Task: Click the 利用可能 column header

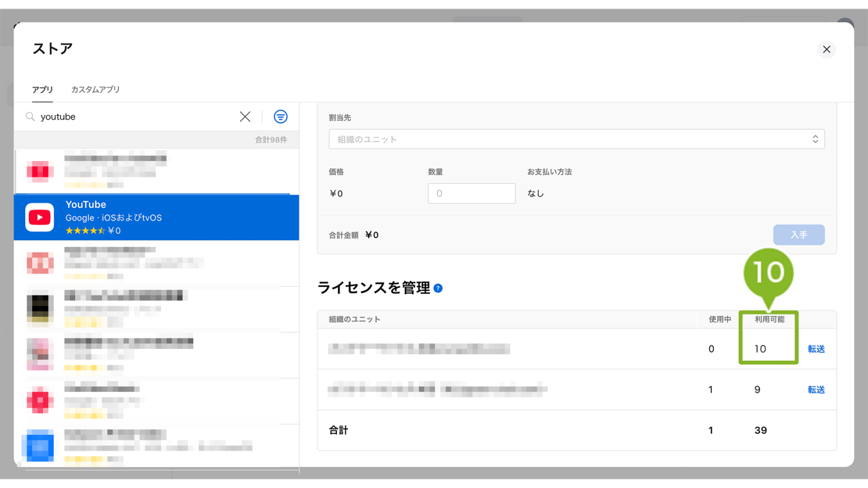Action: (769, 320)
